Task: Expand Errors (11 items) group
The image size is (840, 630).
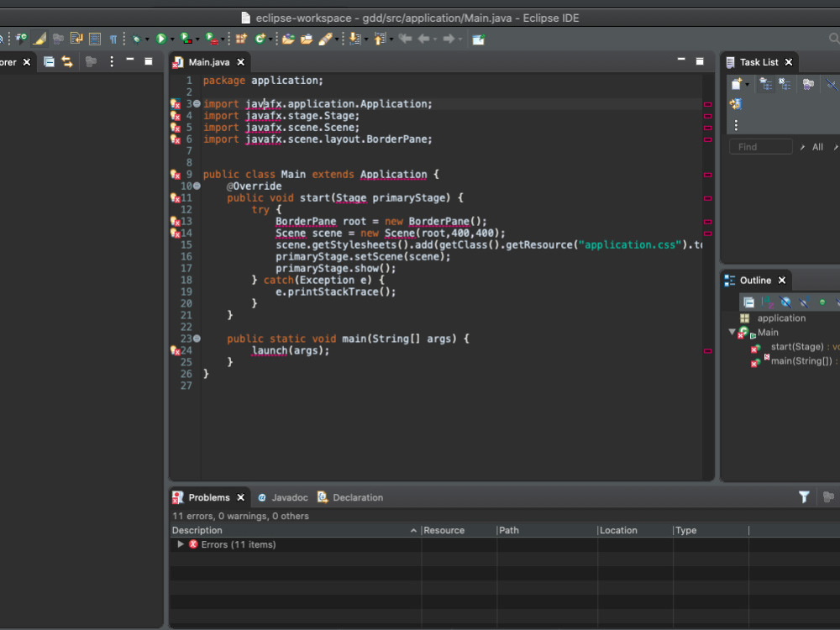Action: (181, 544)
